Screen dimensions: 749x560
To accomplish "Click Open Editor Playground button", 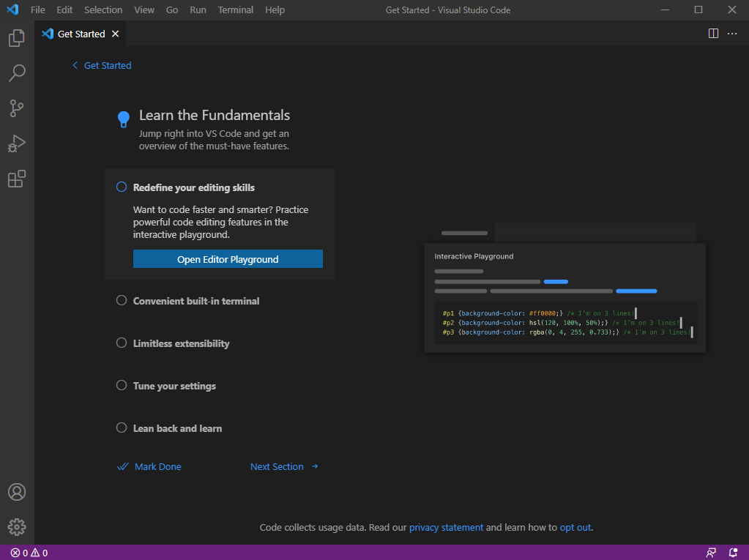I will [228, 259].
